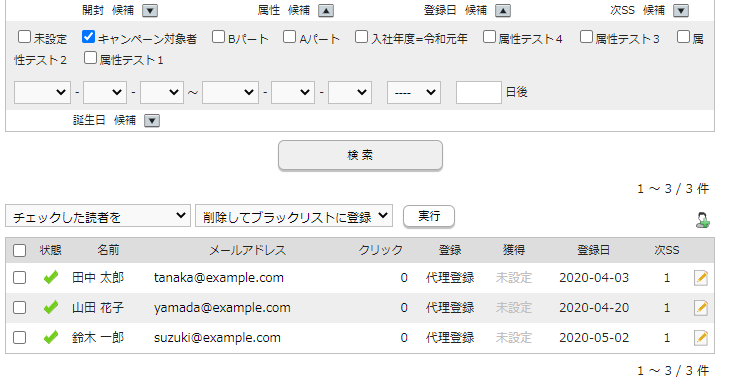Edit 田中 太郎 via pencil icon
The height and width of the screenshot is (382, 731).
coord(701,278)
